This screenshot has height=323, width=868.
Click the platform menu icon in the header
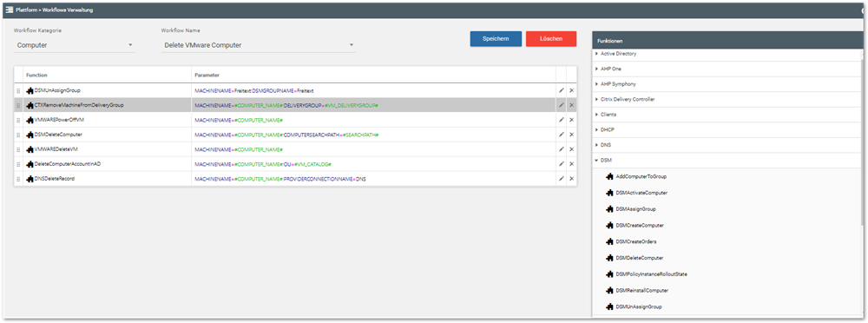[9, 10]
